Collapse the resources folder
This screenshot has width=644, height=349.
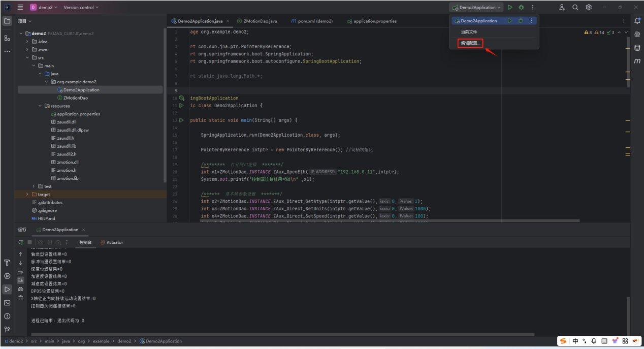click(40, 106)
